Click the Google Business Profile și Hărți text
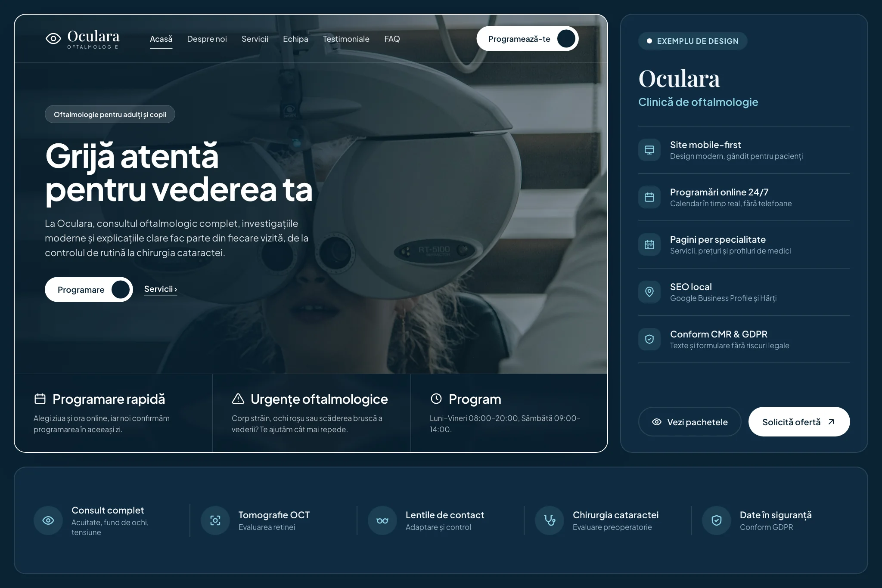Screen dimensions: 882x588 [x=723, y=298]
